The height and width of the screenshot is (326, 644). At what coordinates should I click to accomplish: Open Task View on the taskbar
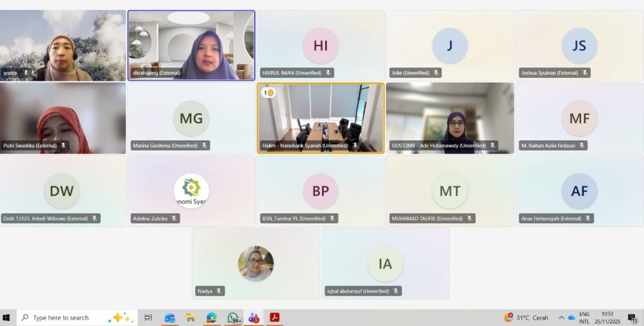click(x=148, y=318)
